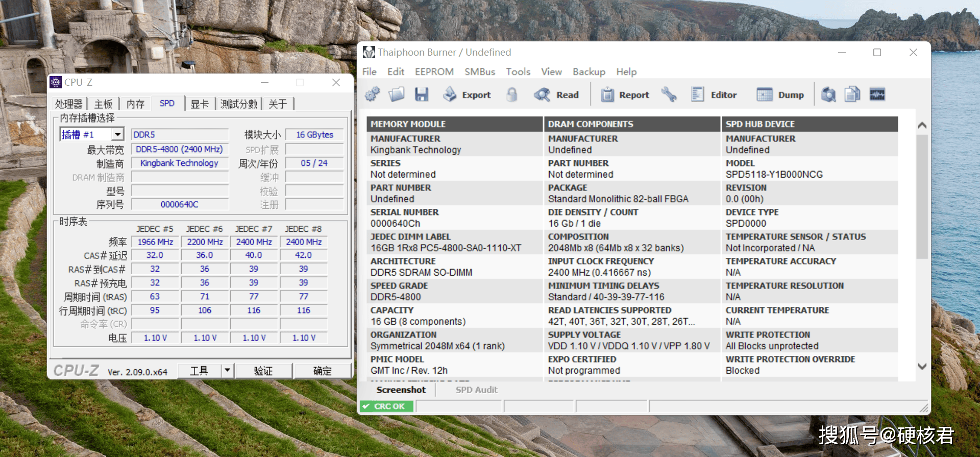Click the MEMORY MODULE column header
980x457 pixels.
[x=454, y=124]
